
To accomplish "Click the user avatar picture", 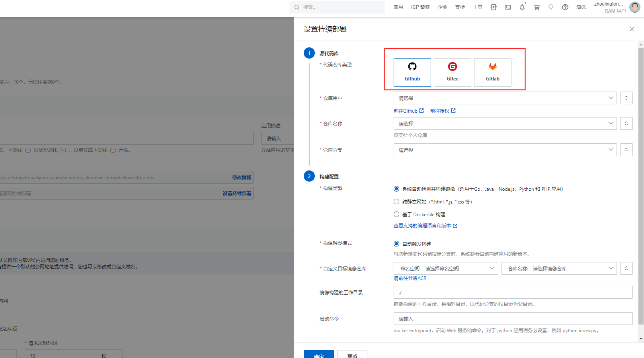I will point(634,7).
